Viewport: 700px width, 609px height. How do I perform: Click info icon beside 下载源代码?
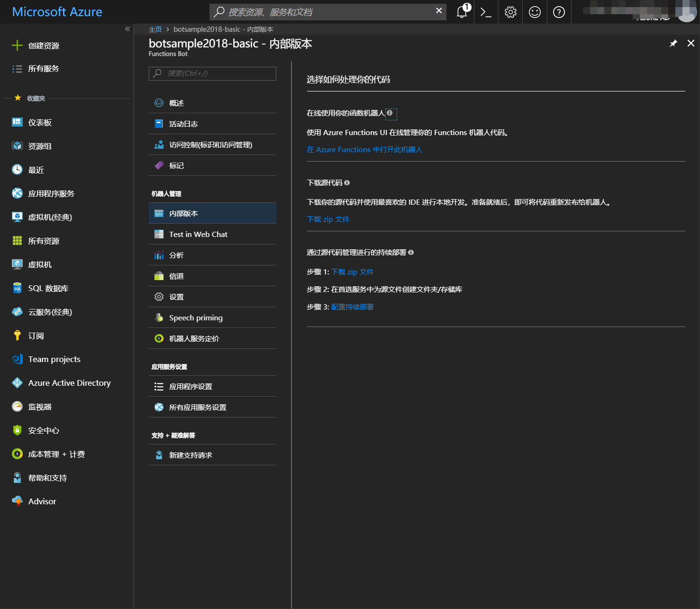[x=347, y=183]
